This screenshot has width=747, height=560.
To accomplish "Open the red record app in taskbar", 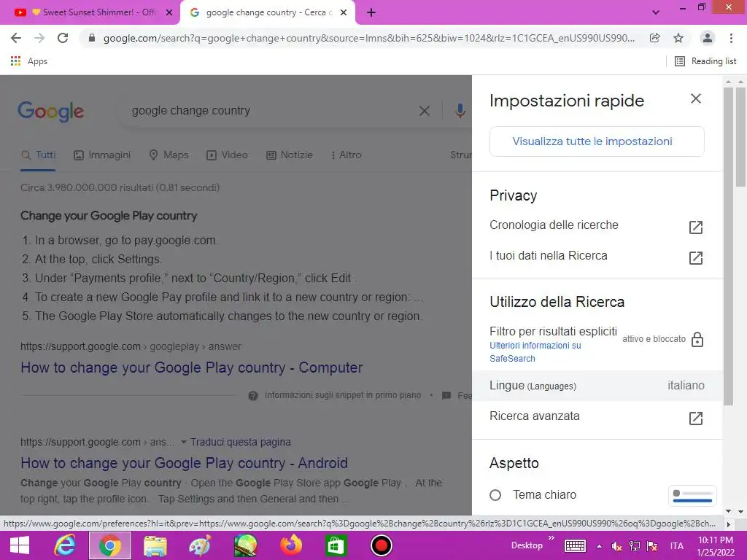I will 381,545.
